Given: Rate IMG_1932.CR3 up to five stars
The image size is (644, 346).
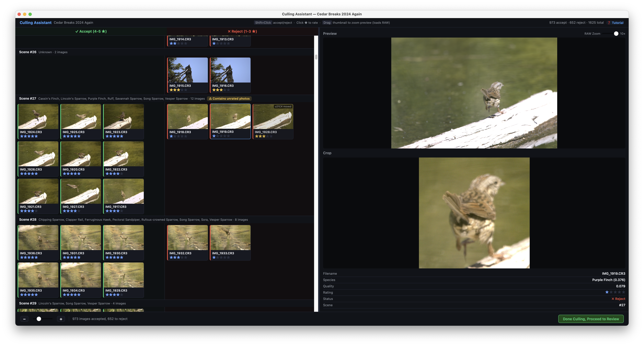Looking at the screenshot, I should click(186, 257).
